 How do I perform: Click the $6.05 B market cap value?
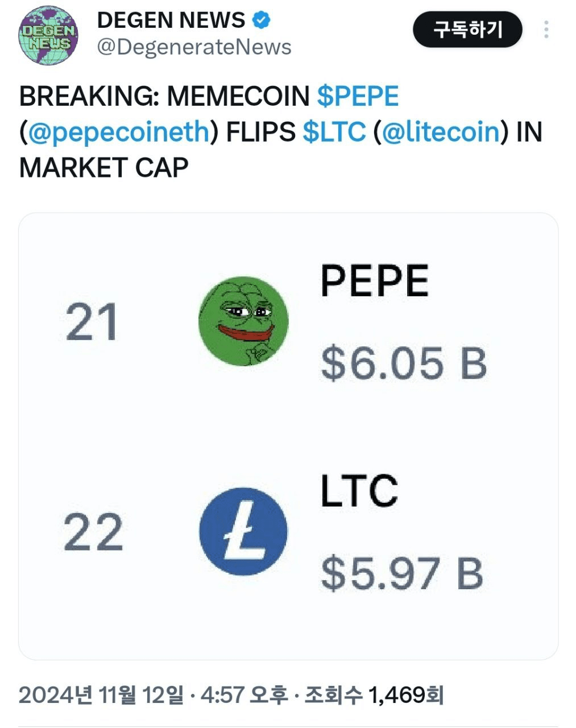(404, 363)
